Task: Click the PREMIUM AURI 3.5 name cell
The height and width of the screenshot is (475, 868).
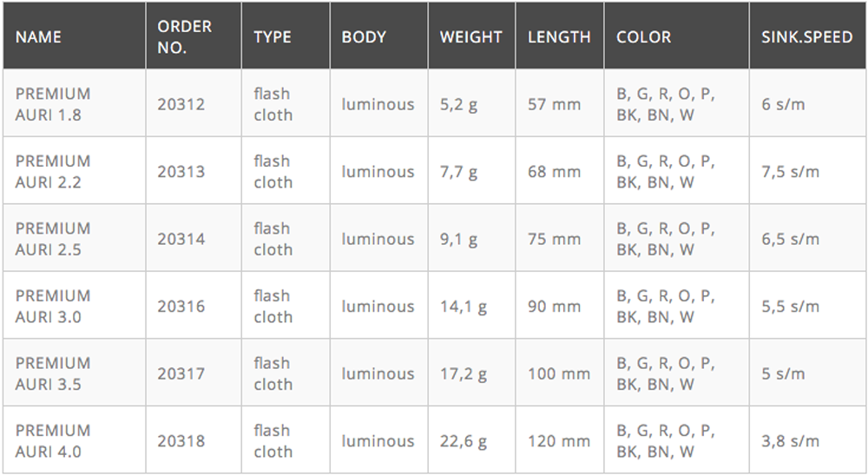Action: point(53,373)
